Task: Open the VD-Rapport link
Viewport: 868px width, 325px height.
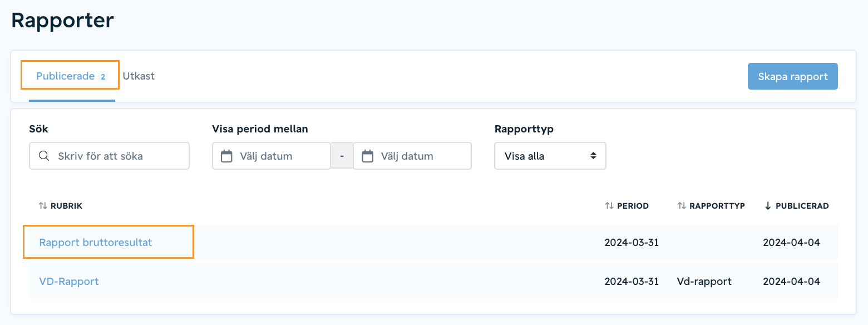Action: (69, 281)
